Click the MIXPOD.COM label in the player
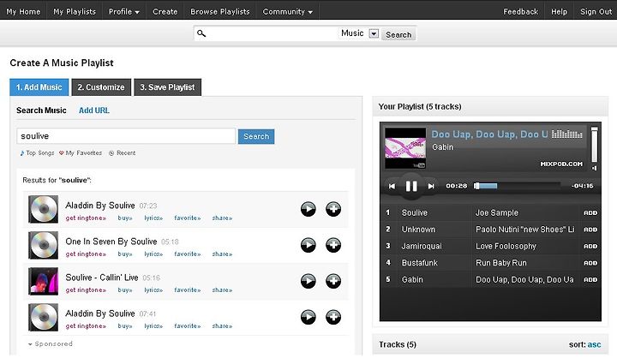This screenshot has width=617, height=364. coord(561,164)
